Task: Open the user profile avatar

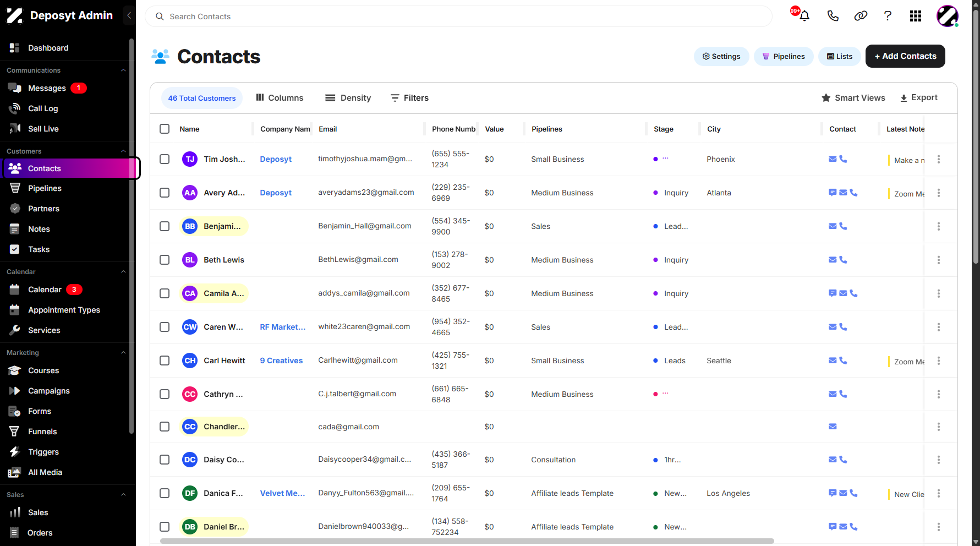Action: pos(948,16)
